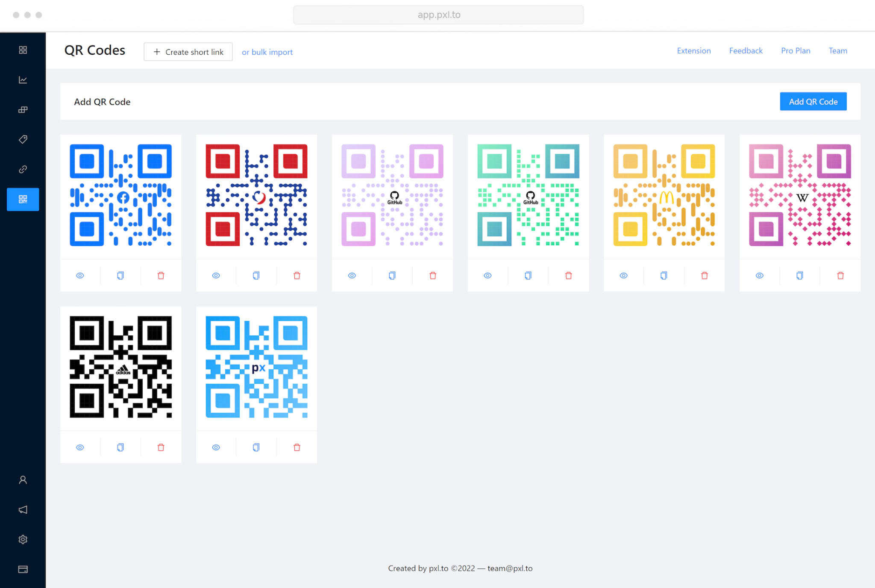This screenshot has width=875, height=588.
Task: Open the billing card icon in sidebar
Action: pyautogui.click(x=23, y=569)
